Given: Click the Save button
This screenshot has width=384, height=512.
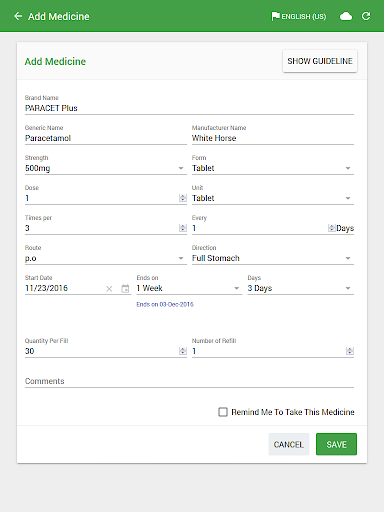Looking at the screenshot, I should (336, 444).
